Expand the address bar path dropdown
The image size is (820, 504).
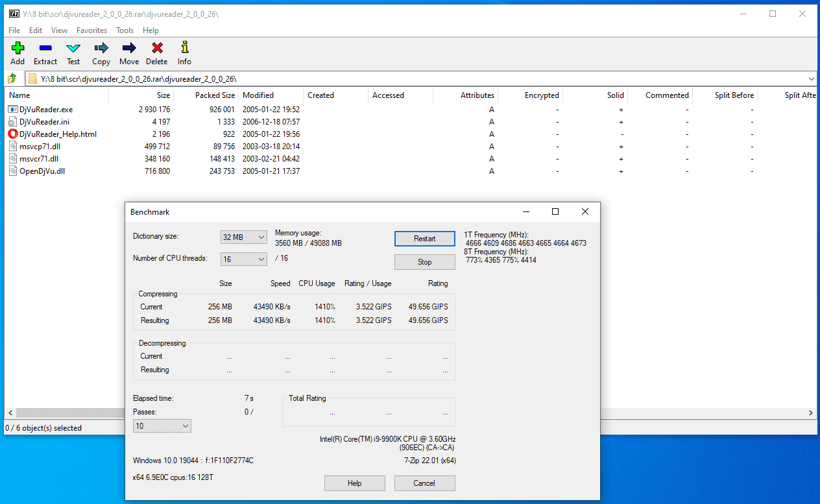pos(812,78)
